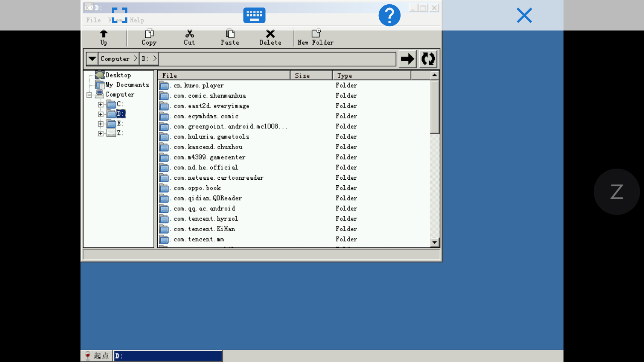The height and width of the screenshot is (362, 644).
Task: Select the .com.greenpoint.android.mc1008 folder icon
Action: tap(164, 126)
